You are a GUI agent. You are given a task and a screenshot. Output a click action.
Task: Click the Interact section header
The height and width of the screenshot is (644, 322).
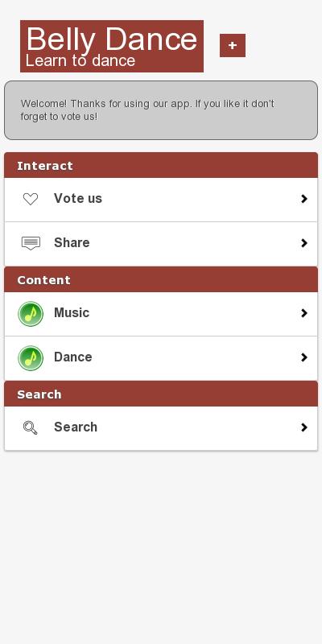click(x=161, y=165)
